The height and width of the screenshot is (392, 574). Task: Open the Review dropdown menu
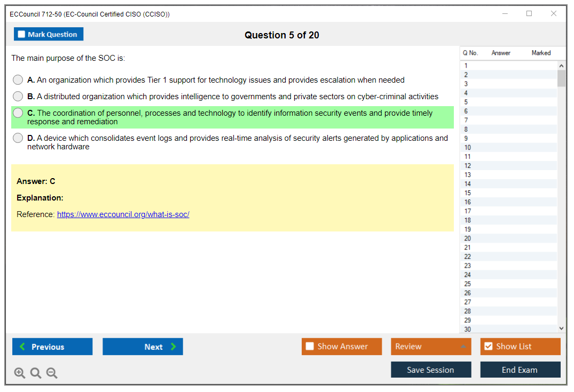click(431, 347)
